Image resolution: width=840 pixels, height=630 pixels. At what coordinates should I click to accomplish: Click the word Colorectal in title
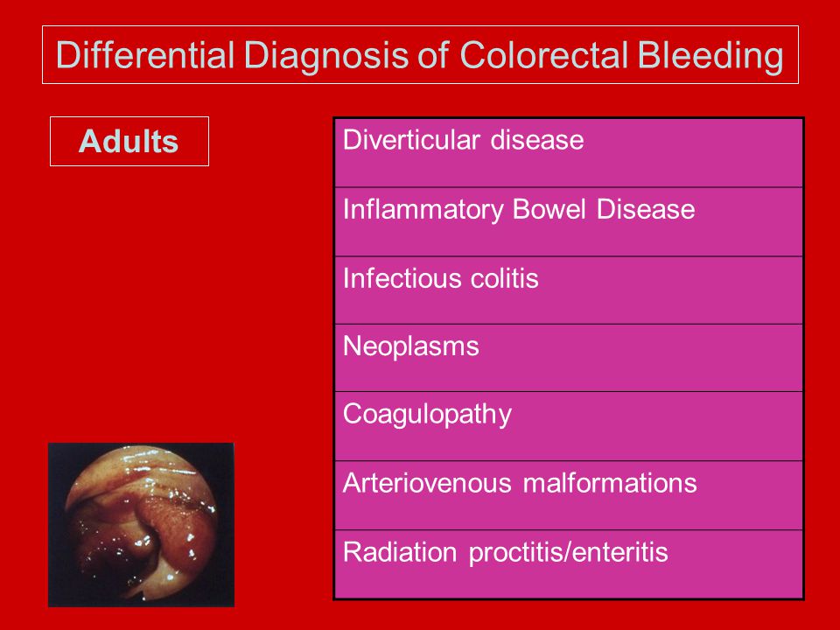pos(543,54)
